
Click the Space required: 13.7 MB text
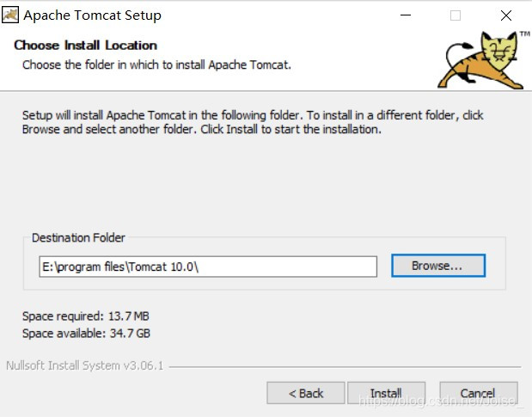point(85,316)
